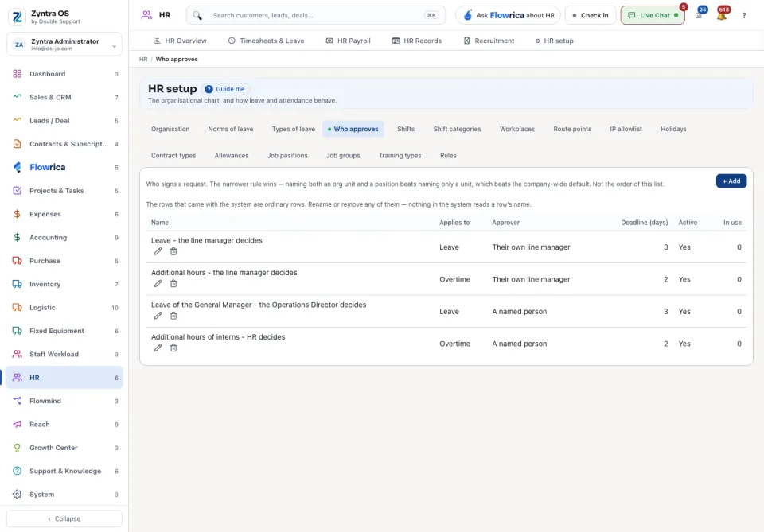Open HR setup tab in top navigation
Screen dimensions: 764x532
pos(554,41)
